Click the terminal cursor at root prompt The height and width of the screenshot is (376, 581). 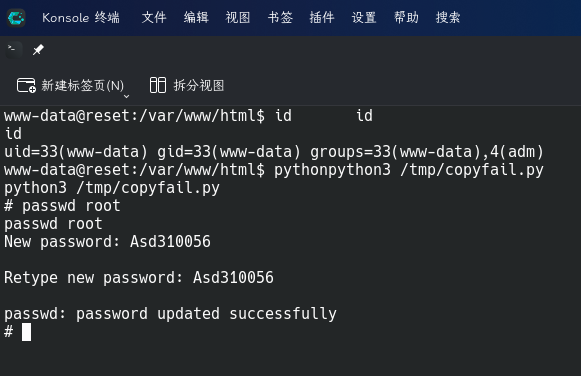(26, 332)
